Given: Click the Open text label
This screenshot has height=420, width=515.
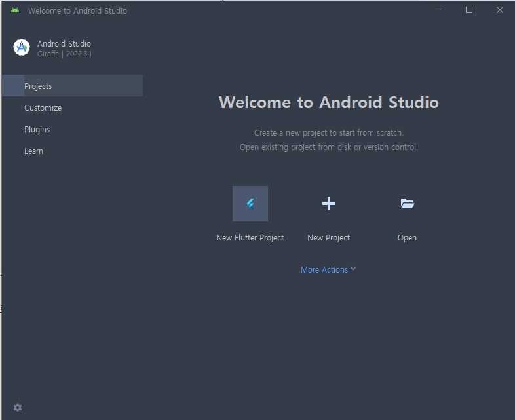Looking at the screenshot, I should pos(407,237).
